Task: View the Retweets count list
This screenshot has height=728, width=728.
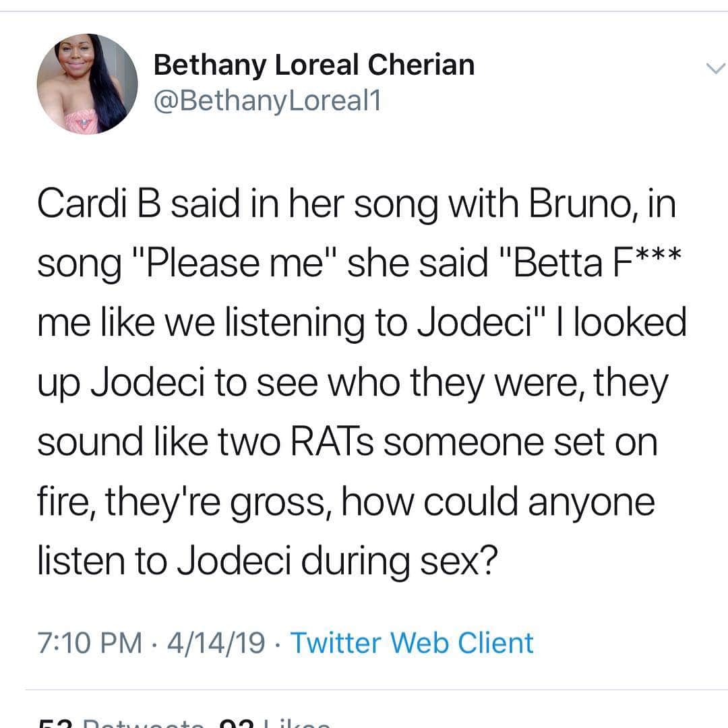Action: click(121, 724)
